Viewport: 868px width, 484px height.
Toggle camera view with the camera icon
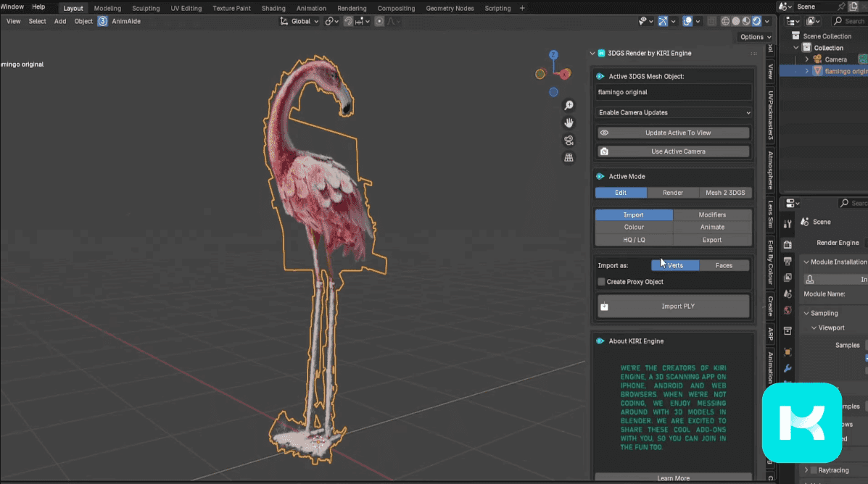pos(569,140)
